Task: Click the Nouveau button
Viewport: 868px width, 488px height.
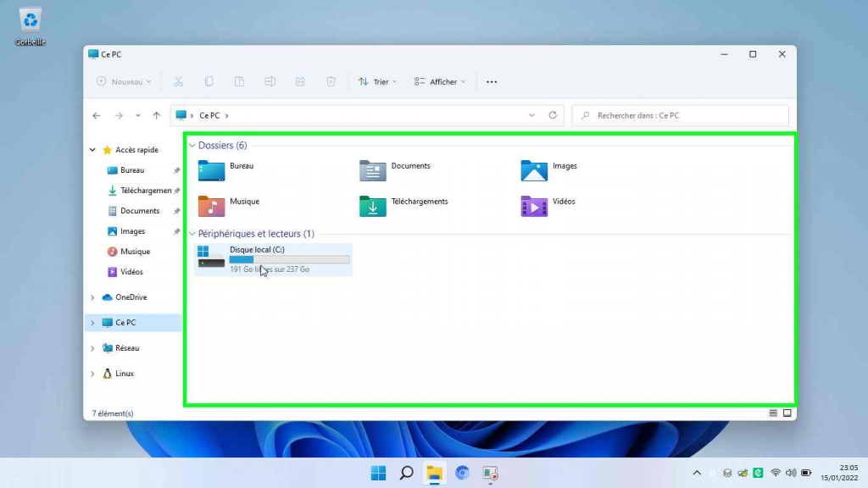Action: coord(124,81)
